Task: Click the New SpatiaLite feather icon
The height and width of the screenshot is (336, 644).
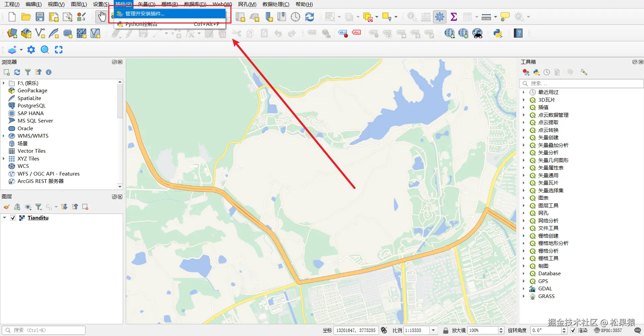Action: tap(54, 33)
